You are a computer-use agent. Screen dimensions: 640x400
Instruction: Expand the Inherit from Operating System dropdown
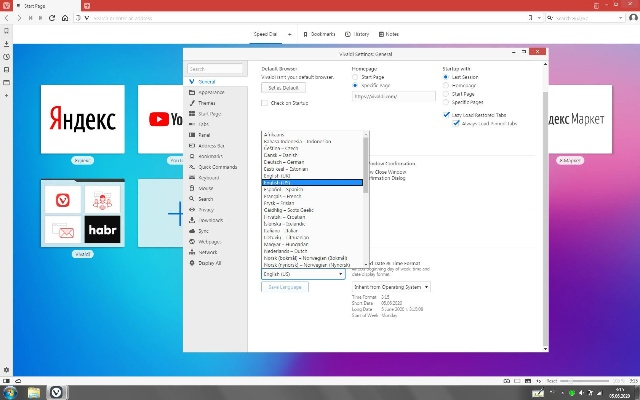391,287
